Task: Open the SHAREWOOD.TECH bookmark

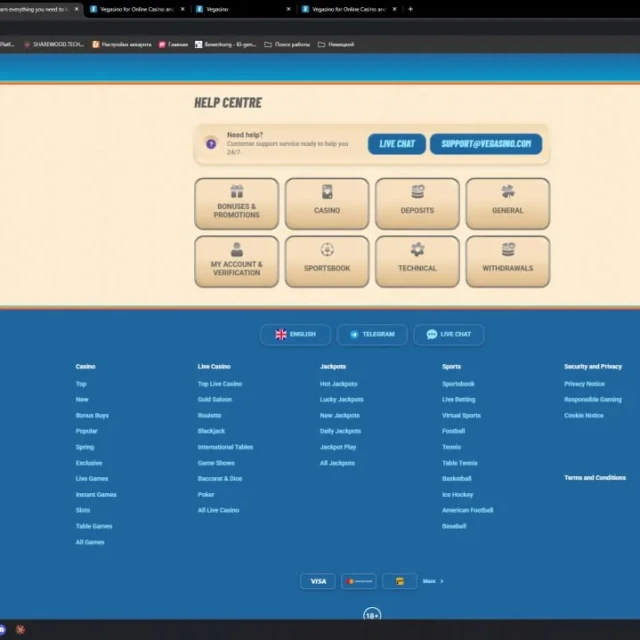Action: (x=54, y=44)
